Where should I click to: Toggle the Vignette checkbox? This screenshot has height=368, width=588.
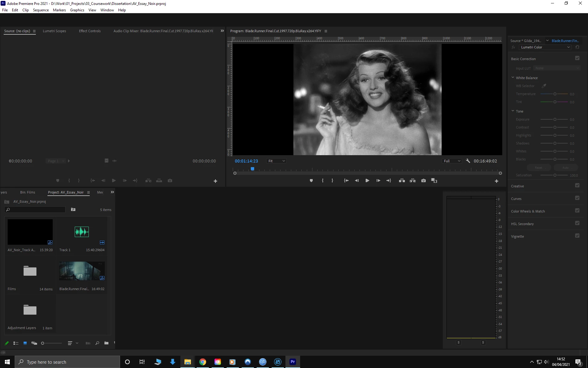(577, 236)
